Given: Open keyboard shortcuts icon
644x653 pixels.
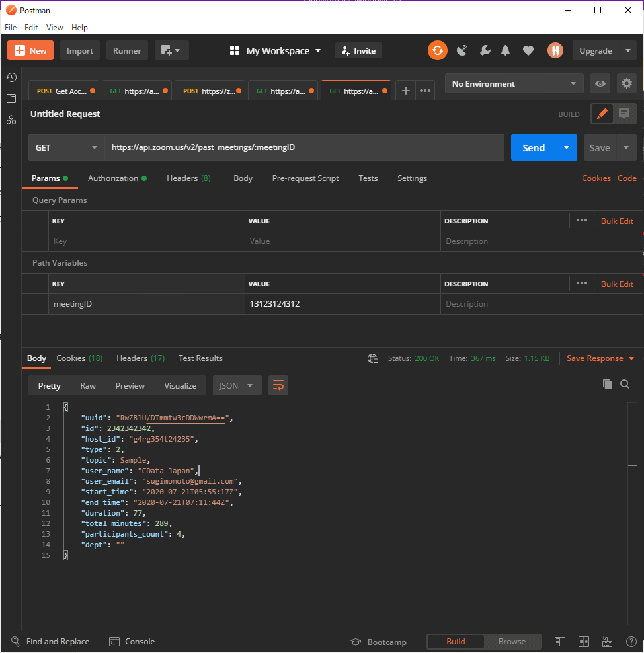Looking at the screenshot, I should [608, 642].
